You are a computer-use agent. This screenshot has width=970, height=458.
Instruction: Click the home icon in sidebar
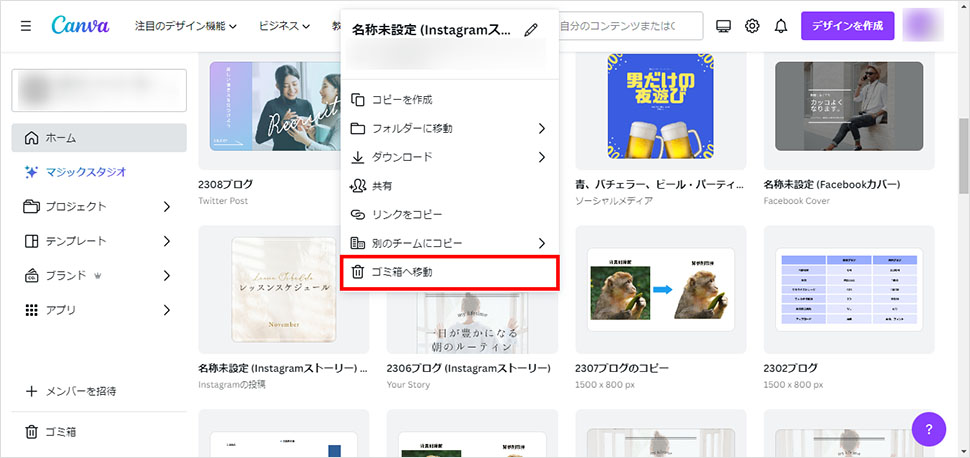31,137
